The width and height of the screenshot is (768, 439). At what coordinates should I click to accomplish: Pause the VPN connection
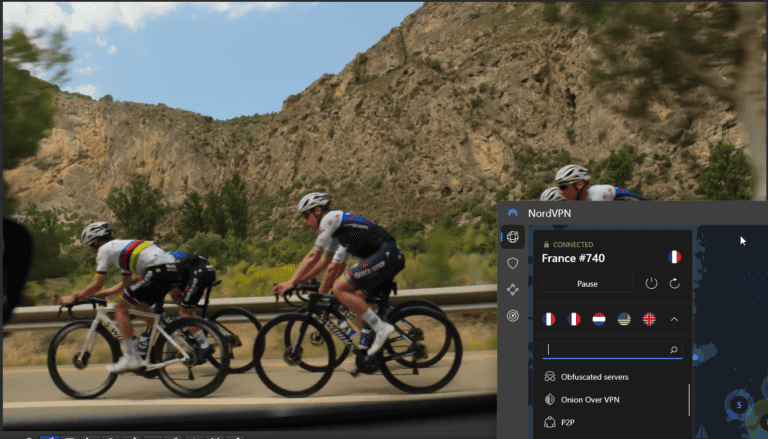(x=587, y=284)
